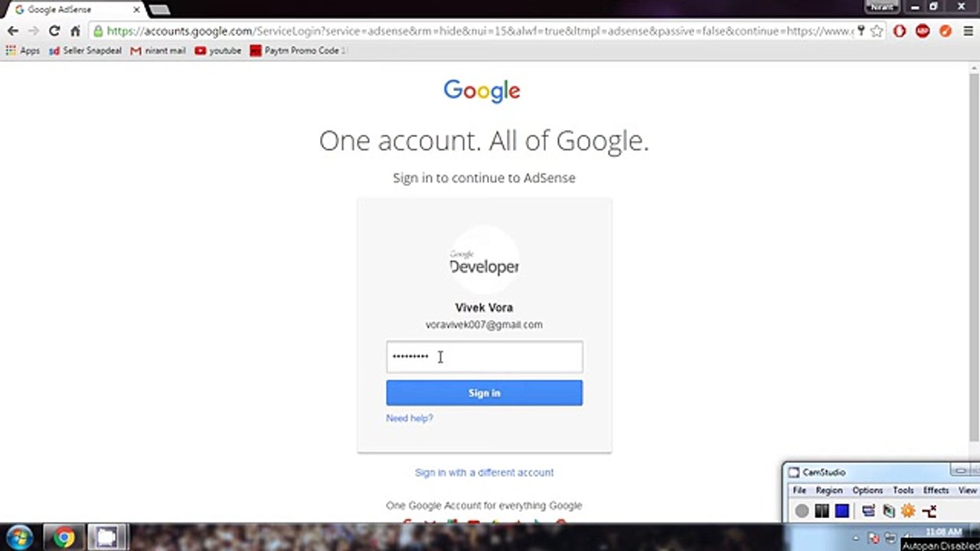
Task: Open the Need help? link
Action: (x=410, y=418)
